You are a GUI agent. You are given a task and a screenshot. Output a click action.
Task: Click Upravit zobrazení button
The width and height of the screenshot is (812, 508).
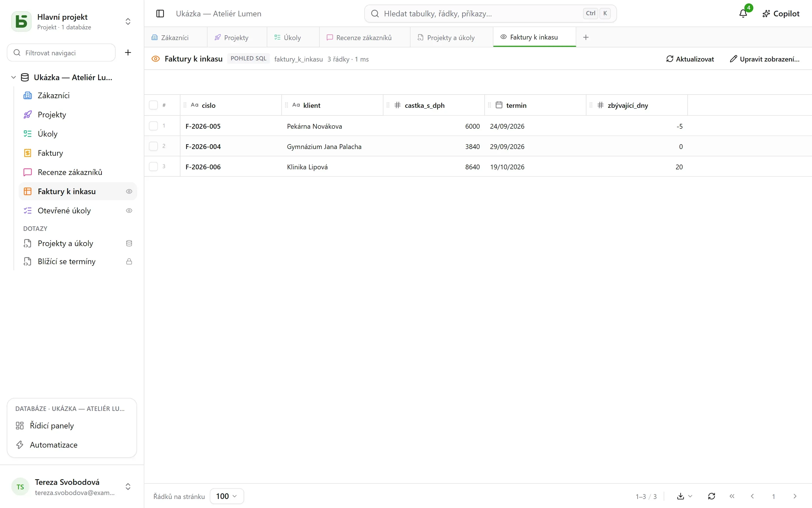pyautogui.click(x=765, y=59)
